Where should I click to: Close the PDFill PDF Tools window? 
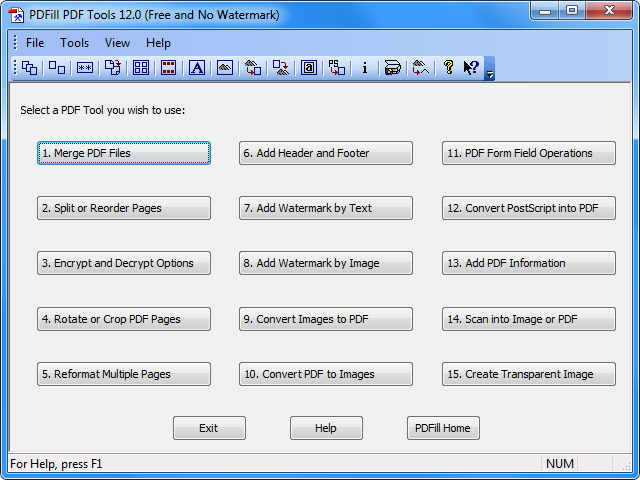(x=609, y=11)
